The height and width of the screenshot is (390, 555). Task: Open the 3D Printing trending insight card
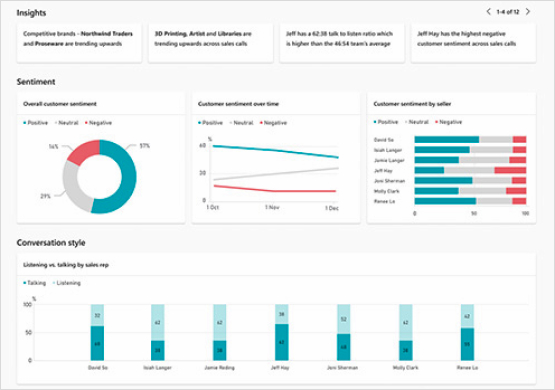[211, 43]
